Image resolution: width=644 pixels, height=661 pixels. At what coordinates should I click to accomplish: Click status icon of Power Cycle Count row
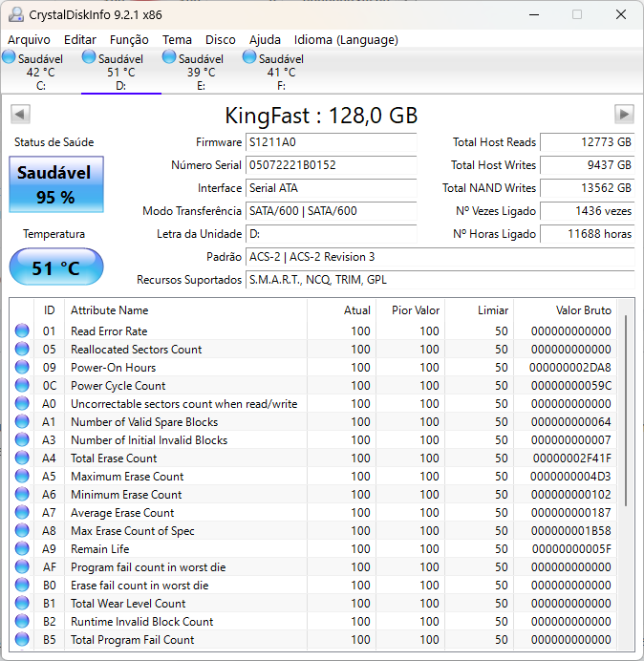(x=22, y=385)
